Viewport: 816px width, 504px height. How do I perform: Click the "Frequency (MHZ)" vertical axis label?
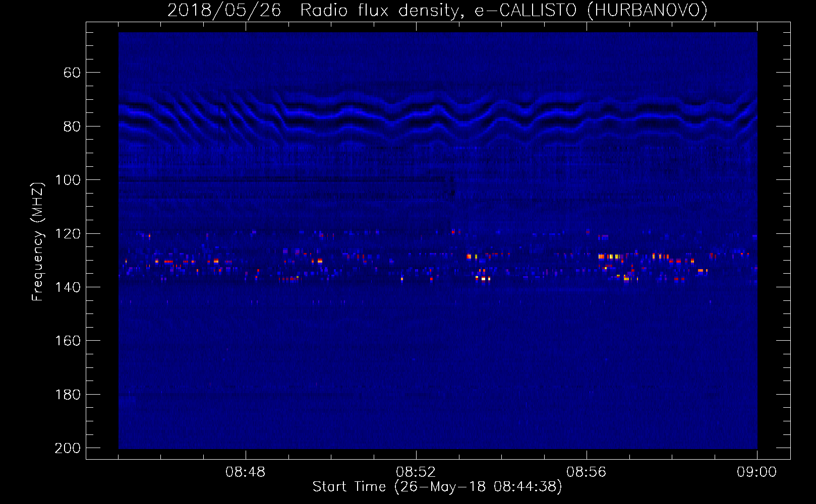[x=38, y=241]
